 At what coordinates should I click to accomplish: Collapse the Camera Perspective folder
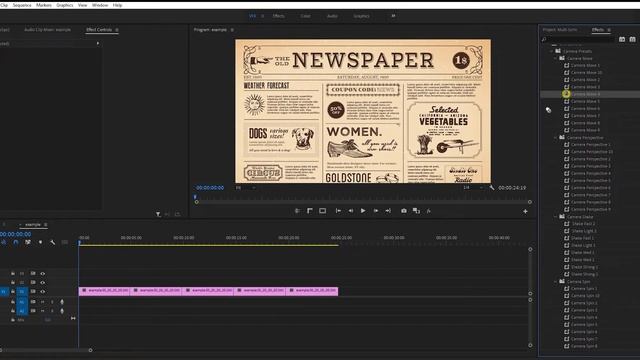tap(556, 138)
